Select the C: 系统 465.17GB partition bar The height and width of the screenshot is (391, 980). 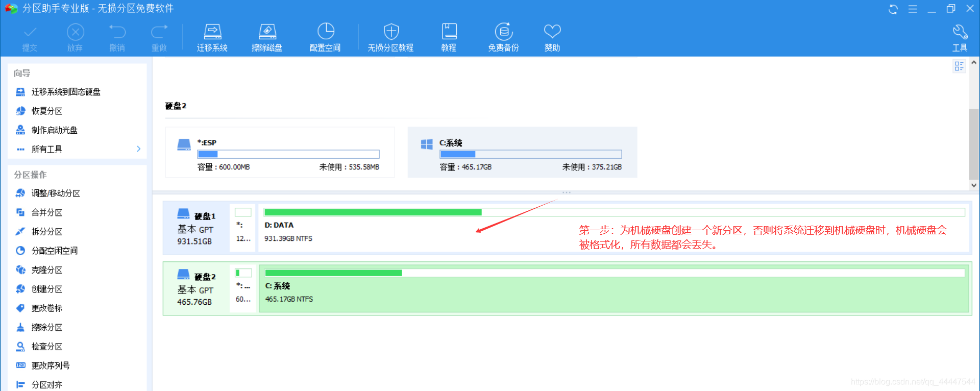click(x=614, y=288)
